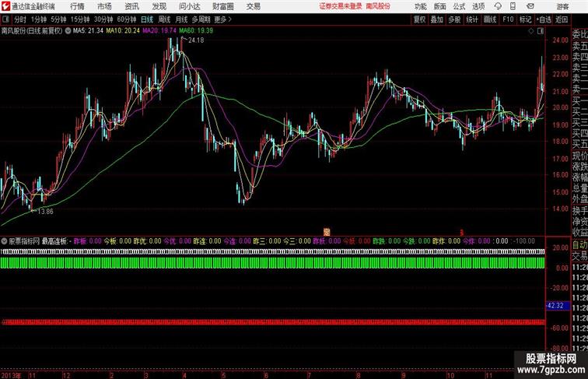Screen dimensions: 588x379
Task: Open the 问小达 menu
Action: point(189,6)
